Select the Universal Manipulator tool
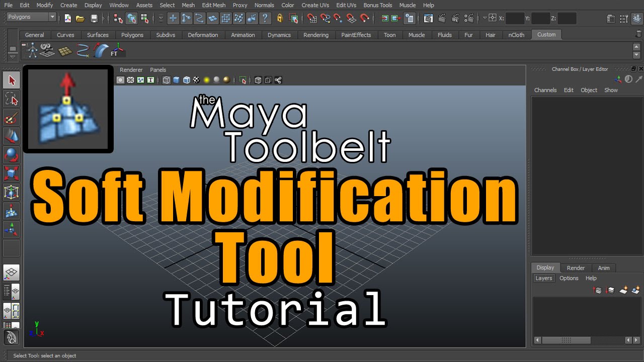Screen dimensions: 644x362 pos(12,192)
